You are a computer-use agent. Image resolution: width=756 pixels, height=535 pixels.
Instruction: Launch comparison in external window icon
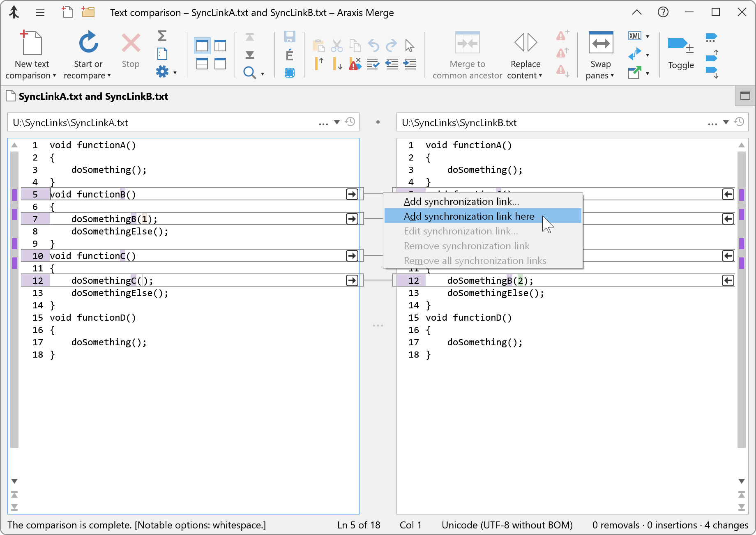coord(635,73)
